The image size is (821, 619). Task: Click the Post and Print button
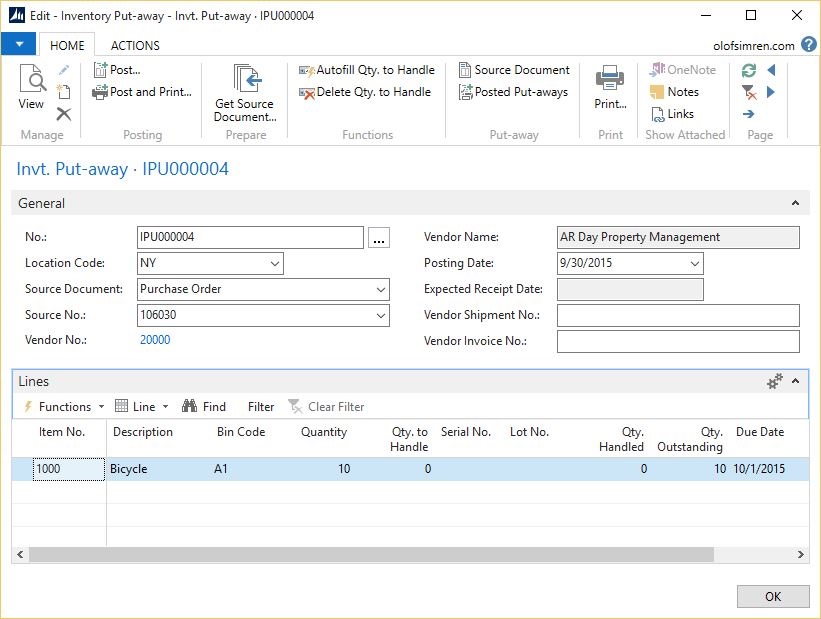tap(142, 92)
